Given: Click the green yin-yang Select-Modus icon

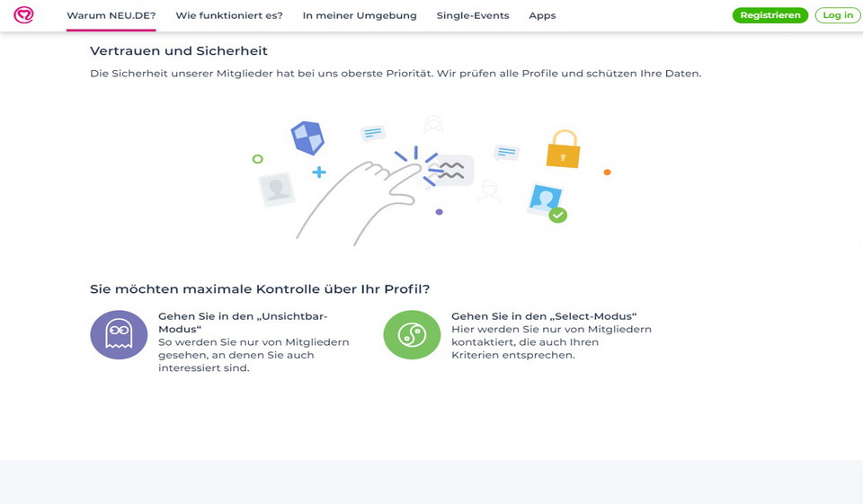Looking at the screenshot, I should pyautogui.click(x=412, y=335).
